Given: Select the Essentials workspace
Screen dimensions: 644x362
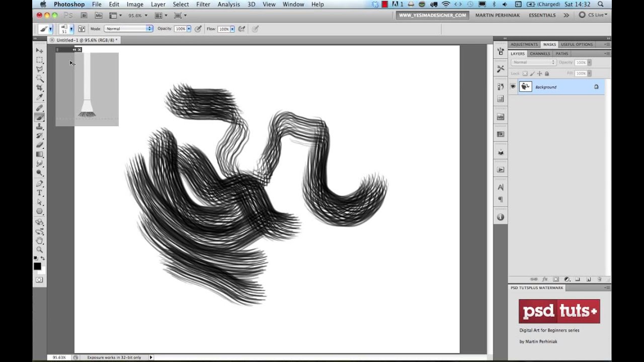Looking at the screenshot, I should (542, 15).
